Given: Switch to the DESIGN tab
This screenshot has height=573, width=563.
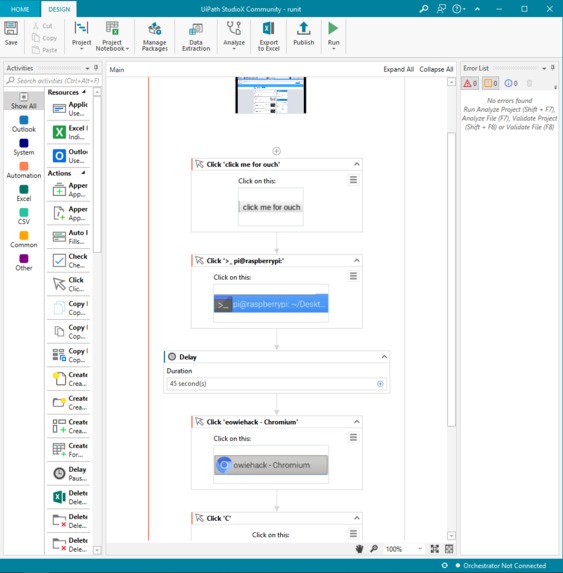Looking at the screenshot, I should (x=59, y=9).
